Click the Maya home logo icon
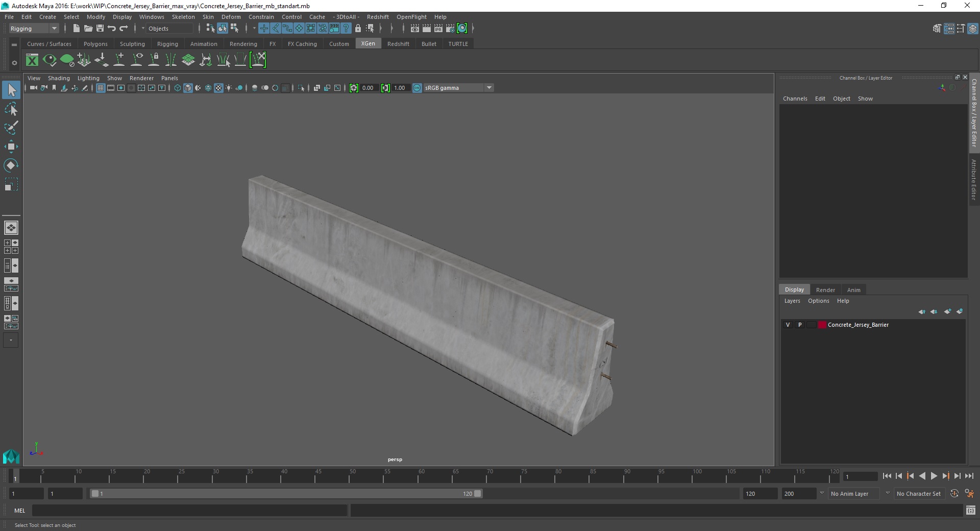 tap(11, 456)
